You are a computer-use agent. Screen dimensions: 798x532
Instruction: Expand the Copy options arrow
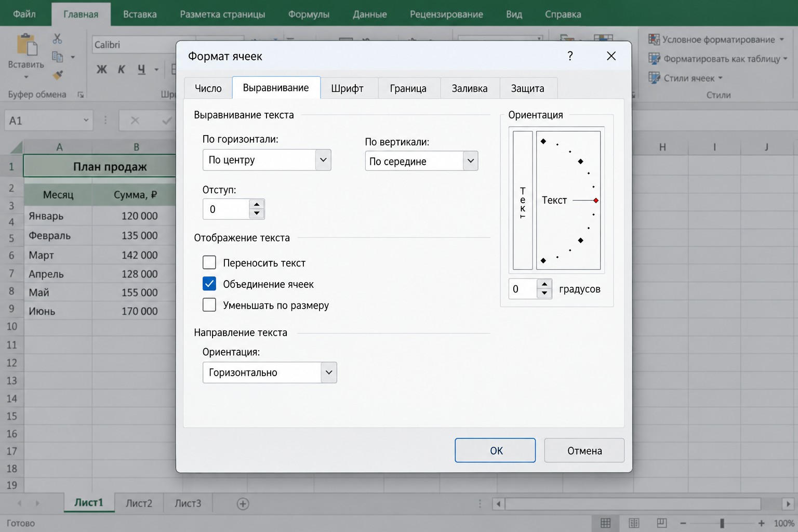click(73, 57)
